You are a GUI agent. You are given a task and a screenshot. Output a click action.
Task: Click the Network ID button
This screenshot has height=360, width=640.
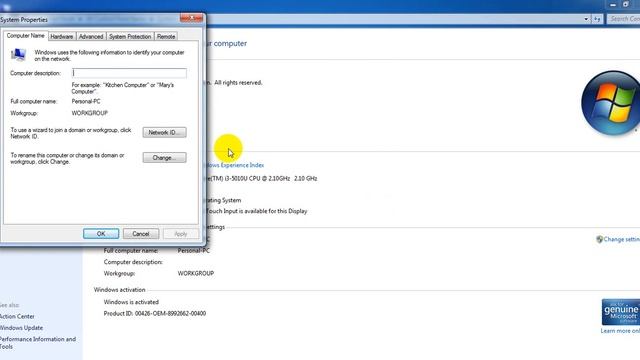coord(164,132)
